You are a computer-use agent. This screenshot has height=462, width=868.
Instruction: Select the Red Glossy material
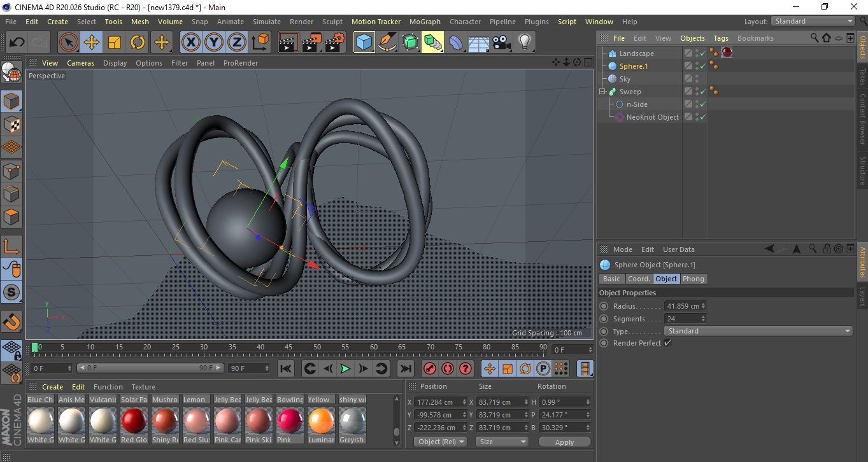tap(134, 421)
